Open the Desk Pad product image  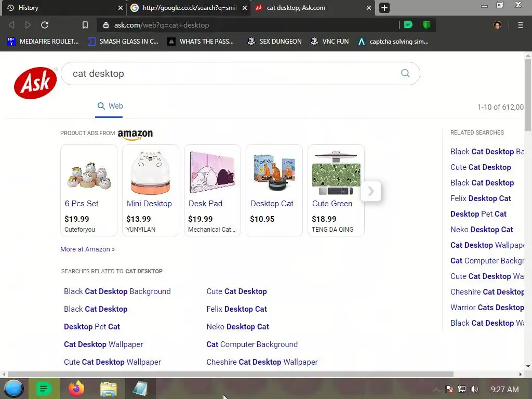coord(212,173)
